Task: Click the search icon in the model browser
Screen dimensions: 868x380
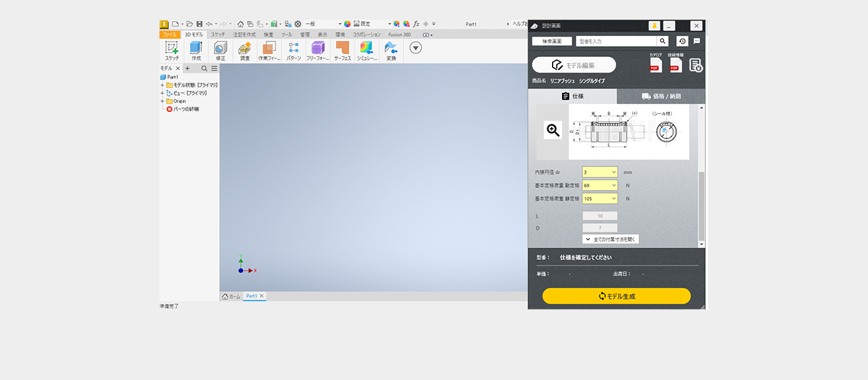Action: click(203, 69)
